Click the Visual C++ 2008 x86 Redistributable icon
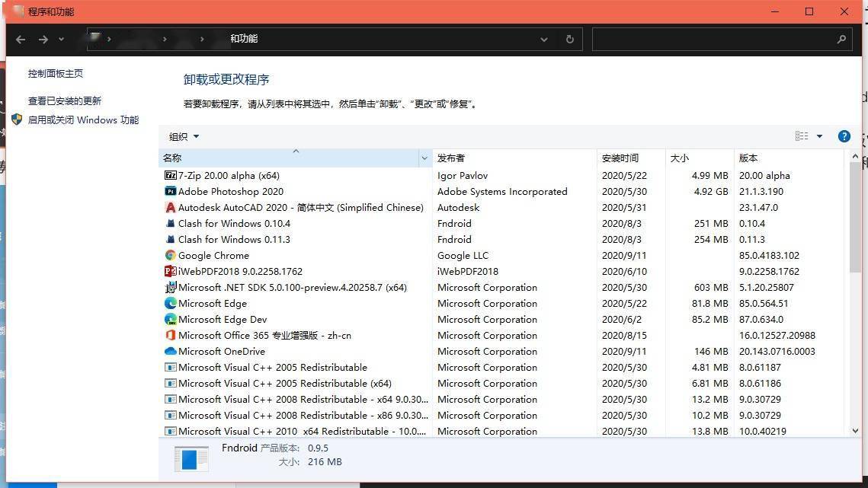 [x=171, y=416]
